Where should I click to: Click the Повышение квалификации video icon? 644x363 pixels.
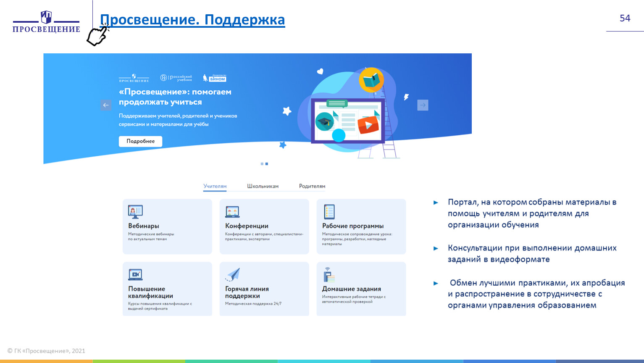(135, 274)
